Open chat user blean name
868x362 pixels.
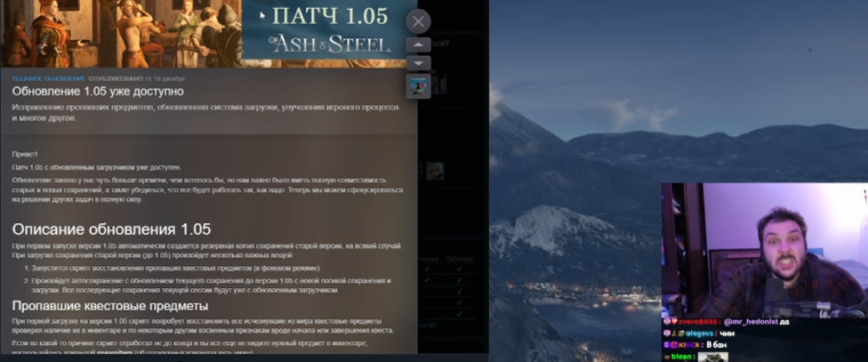681,357
